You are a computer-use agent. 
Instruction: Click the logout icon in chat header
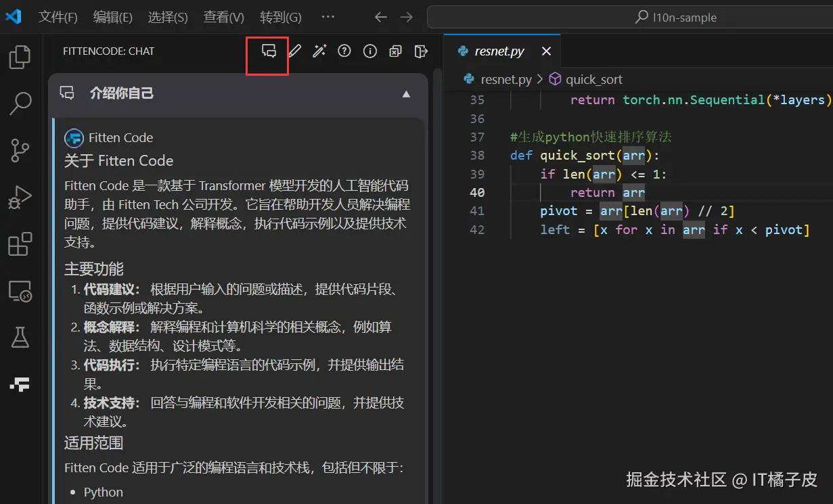coord(420,51)
